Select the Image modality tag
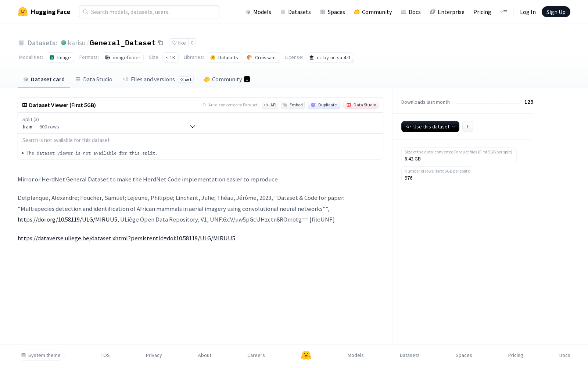Image resolution: width=588 pixels, height=368 pixels. [x=60, y=57]
